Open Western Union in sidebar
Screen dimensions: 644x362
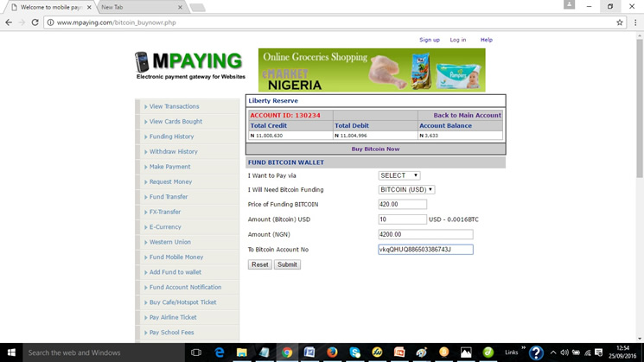170,242
